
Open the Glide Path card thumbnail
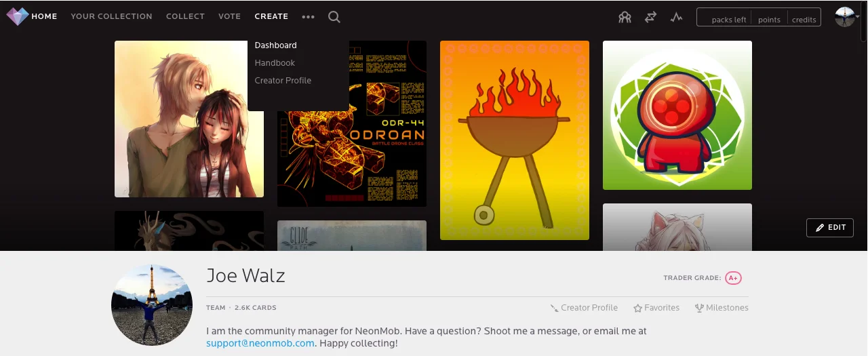352,235
